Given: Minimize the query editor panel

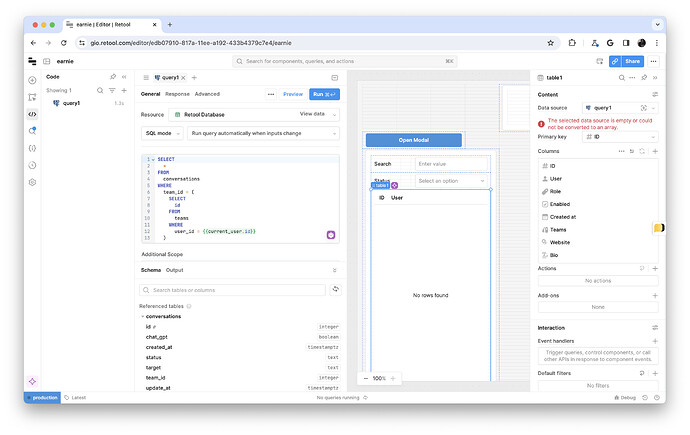Looking at the screenshot, I should click(x=334, y=78).
